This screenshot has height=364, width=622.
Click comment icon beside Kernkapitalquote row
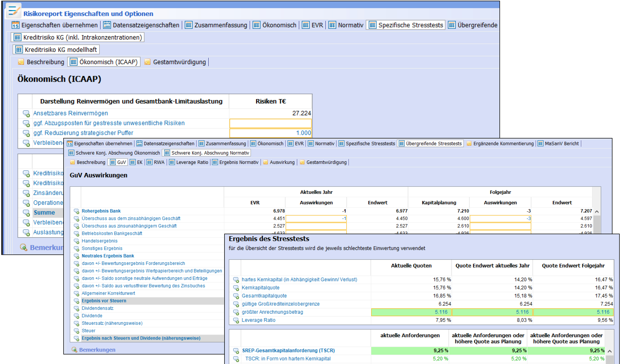coord(236,288)
